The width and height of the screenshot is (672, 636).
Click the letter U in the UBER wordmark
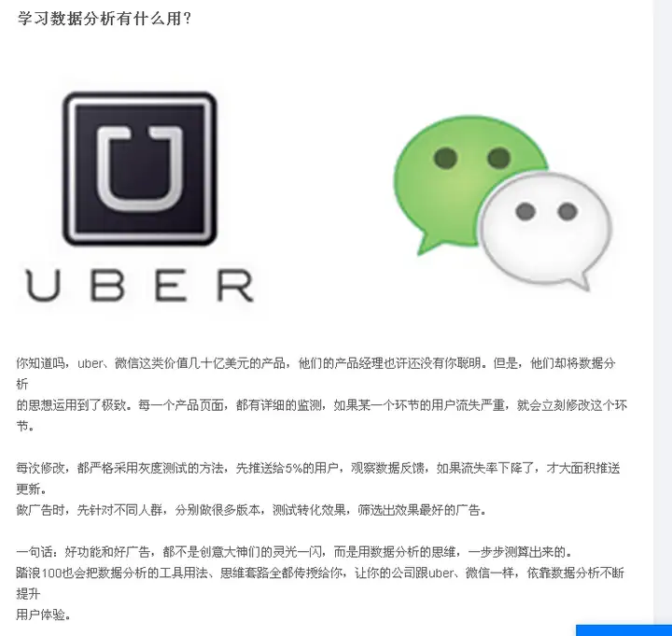[42, 285]
